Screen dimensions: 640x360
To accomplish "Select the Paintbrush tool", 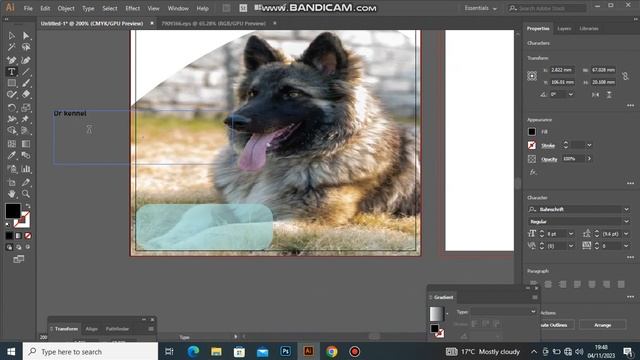I will coord(26,83).
